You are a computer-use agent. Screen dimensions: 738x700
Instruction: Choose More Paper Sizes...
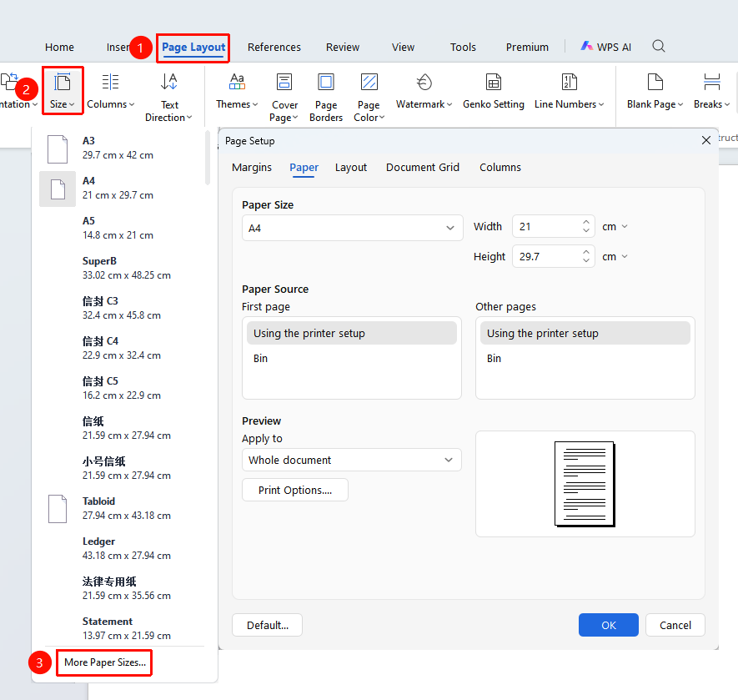tap(105, 662)
